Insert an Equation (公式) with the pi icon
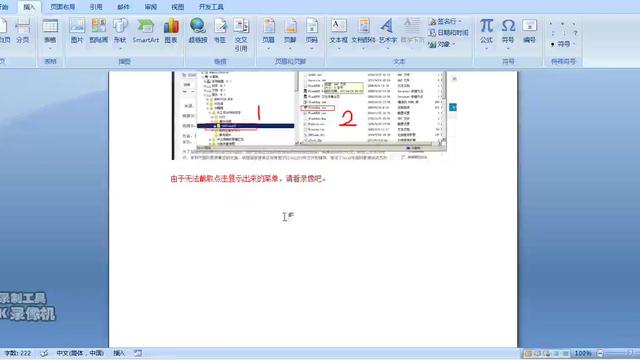Viewport: 640px width, 360px height. [487, 34]
